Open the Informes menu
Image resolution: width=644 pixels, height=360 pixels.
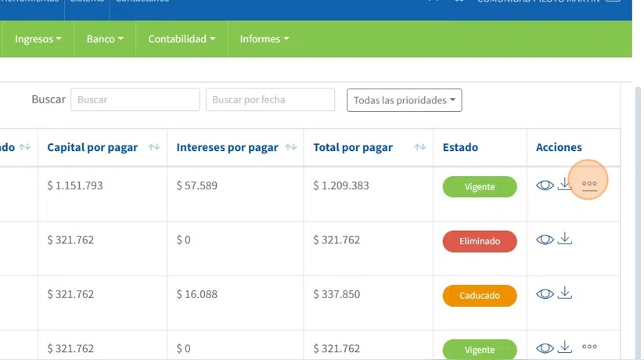point(264,39)
